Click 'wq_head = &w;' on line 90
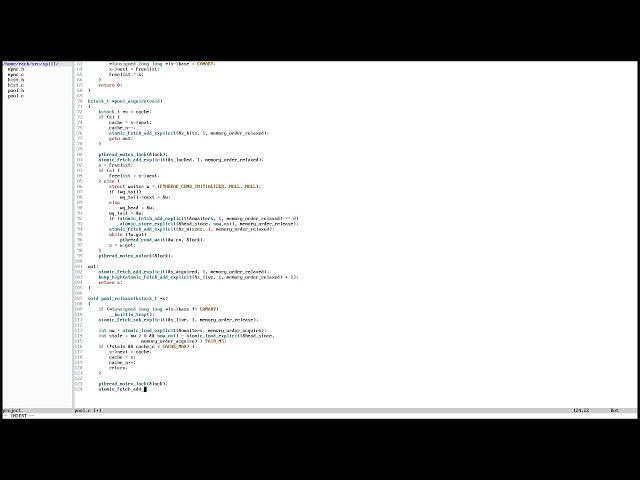This screenshot has height=480, width=640. pyautogui.click(x=137, y=208)
